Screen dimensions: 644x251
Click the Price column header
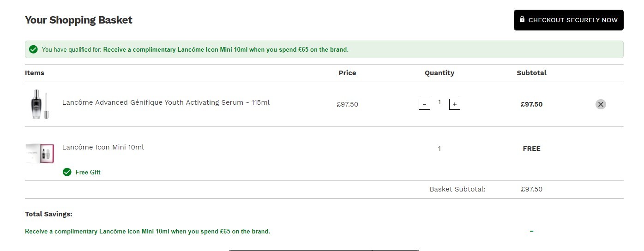coord(348,73)
